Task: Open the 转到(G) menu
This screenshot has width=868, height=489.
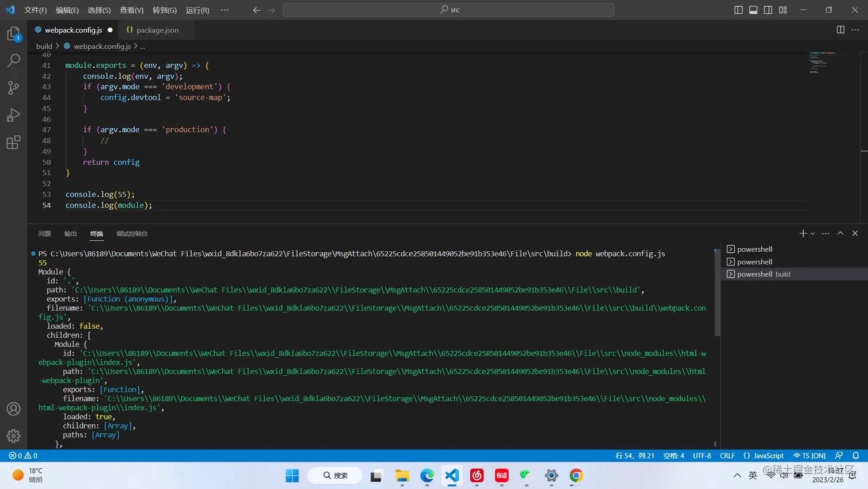Action: tap(165, 10)
